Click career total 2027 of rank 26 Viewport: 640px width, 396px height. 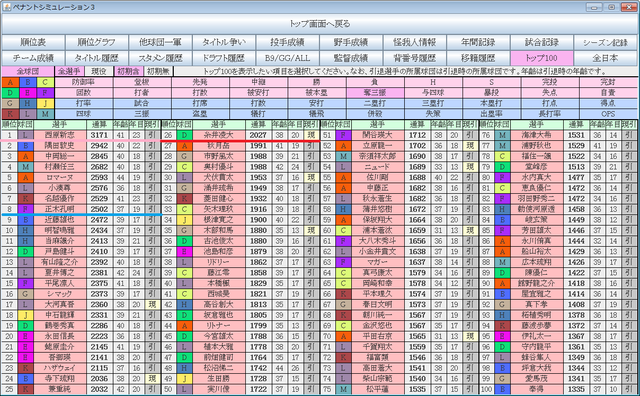click(258, 135)
